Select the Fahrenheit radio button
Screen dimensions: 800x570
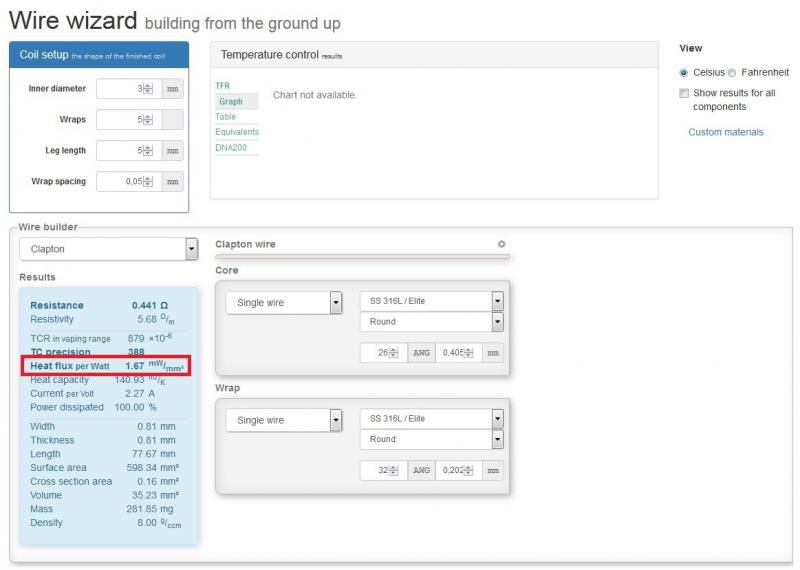pos(732,73)
